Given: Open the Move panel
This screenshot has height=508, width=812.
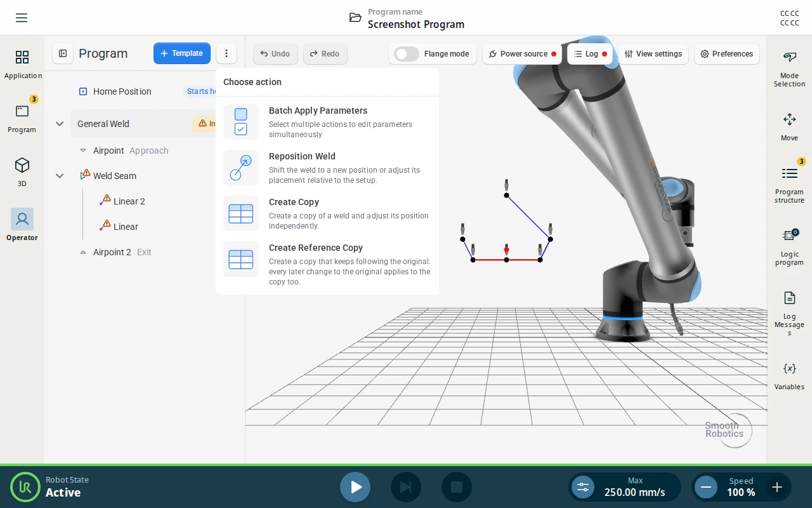Looking at the screenshot, I should [x=790, y=127].
